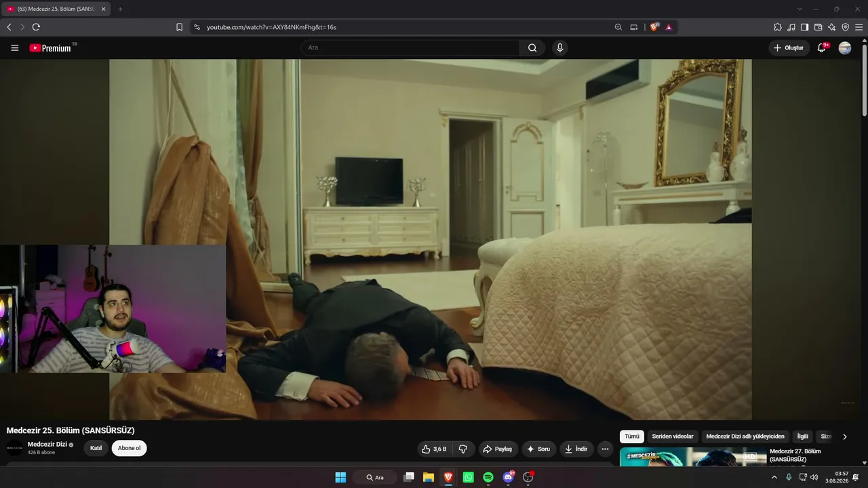Open the Windows notification center icon
Screen dimensions: 868x488
point(856,477)
